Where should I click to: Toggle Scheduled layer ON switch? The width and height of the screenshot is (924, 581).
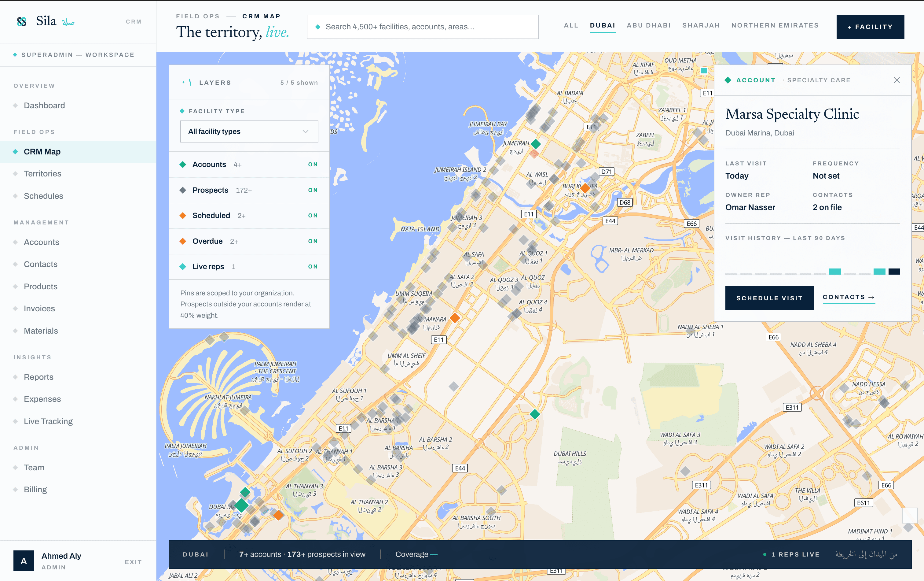pos(313,215)
